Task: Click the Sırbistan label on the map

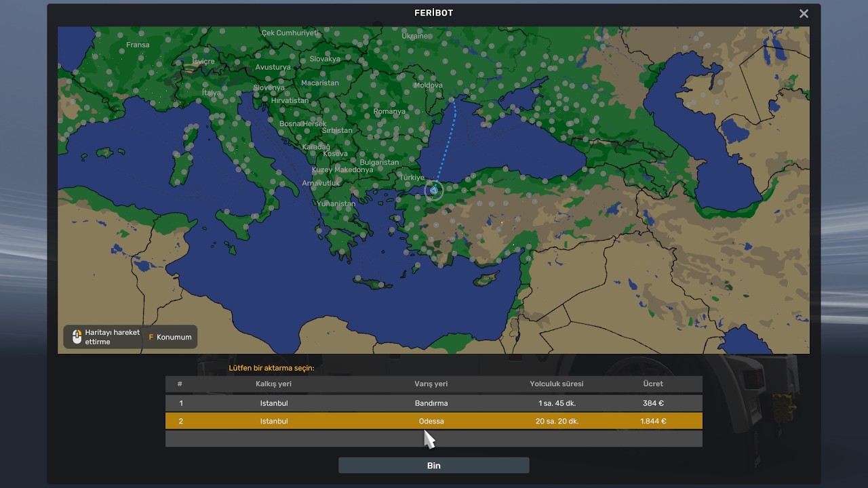Action: point(337,130)
